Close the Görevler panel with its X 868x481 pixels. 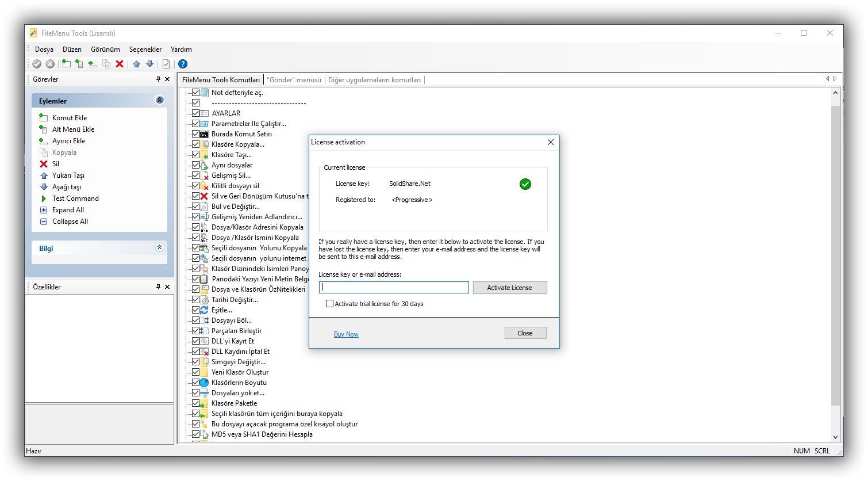[167, 79]
